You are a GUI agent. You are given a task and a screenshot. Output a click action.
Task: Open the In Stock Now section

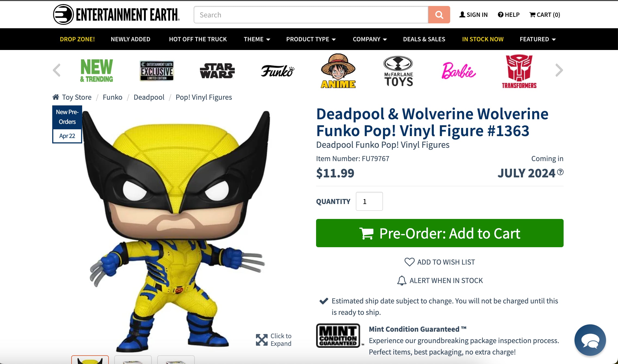[x=483, y=39]
